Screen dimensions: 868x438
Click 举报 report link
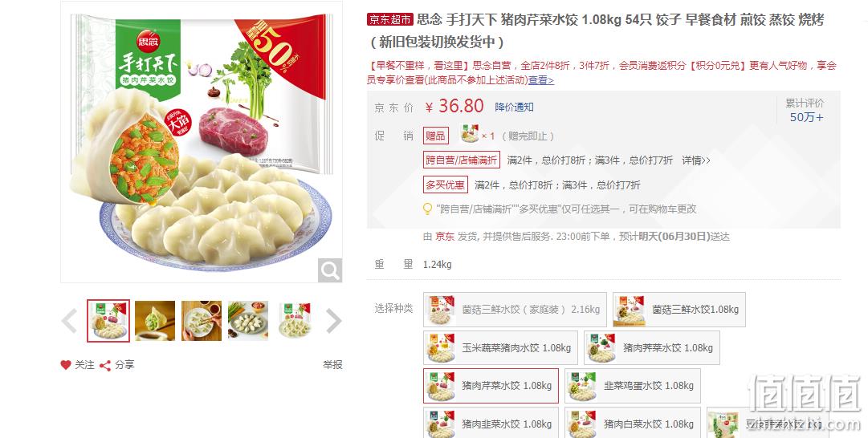click(332, 365)
